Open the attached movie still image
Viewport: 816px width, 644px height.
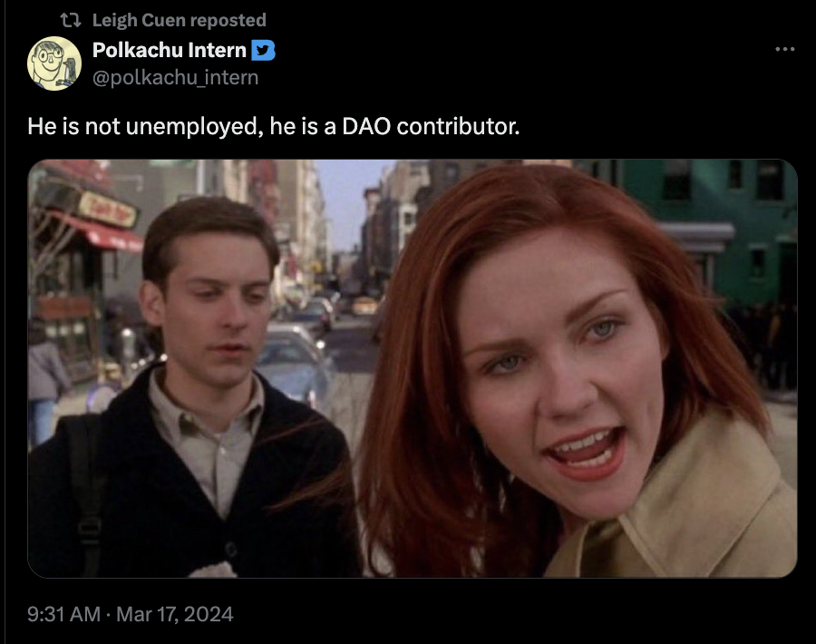(413, 368)
